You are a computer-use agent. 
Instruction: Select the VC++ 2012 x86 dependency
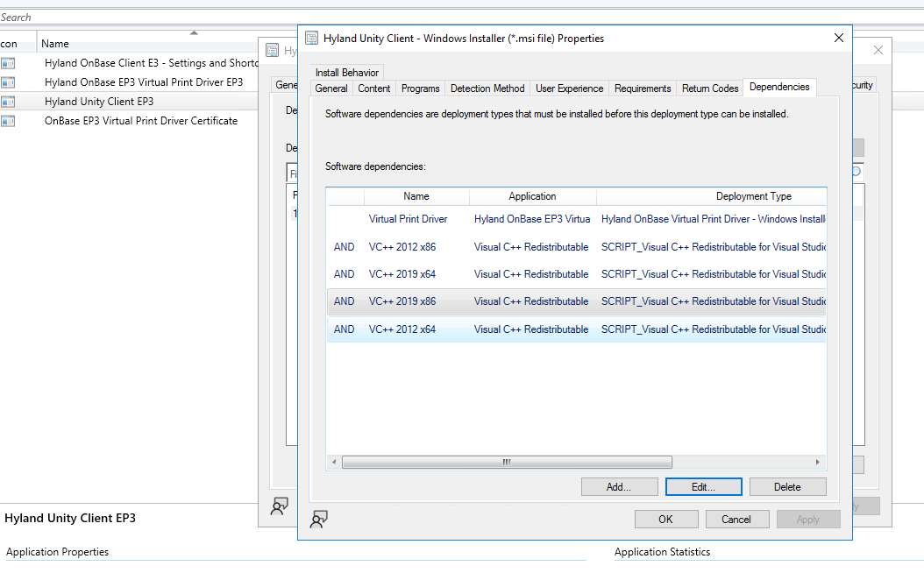[577, 247]
